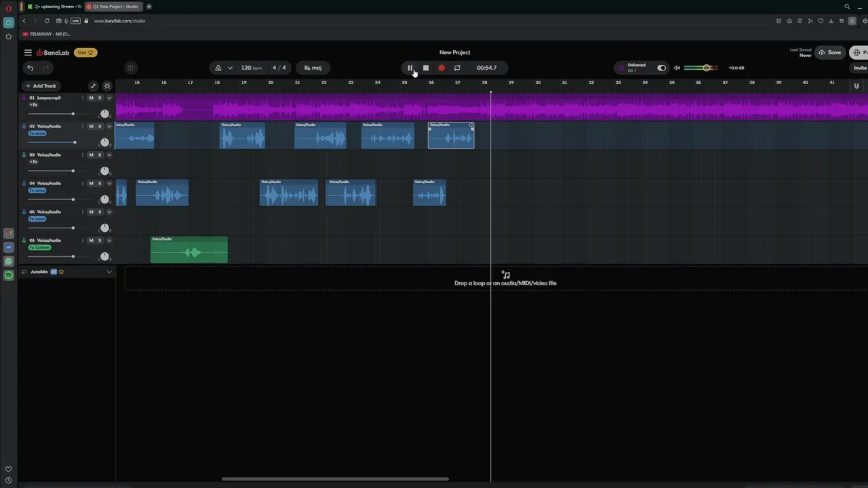This screenshot has height=488, width=868.
Task: Expand track 04 Voice/Audio chevron
Action: [109, 183]
